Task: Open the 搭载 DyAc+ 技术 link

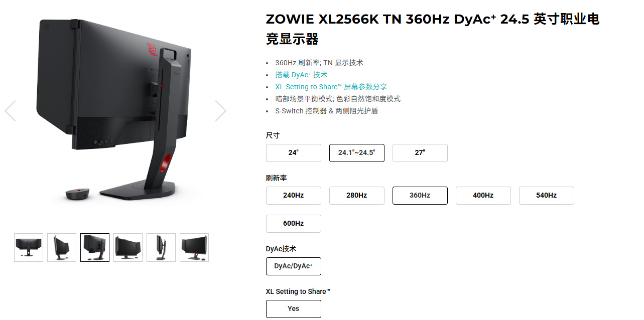Action: tap(301, 75)
